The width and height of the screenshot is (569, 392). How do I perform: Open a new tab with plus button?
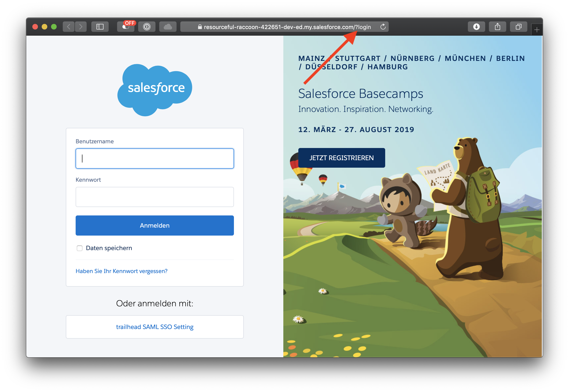[x=537, y=30]
